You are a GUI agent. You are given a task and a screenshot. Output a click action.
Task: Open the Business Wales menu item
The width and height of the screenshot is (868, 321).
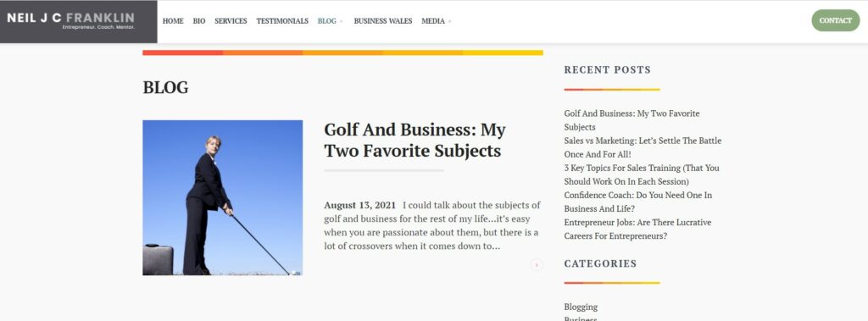[383, 21]
